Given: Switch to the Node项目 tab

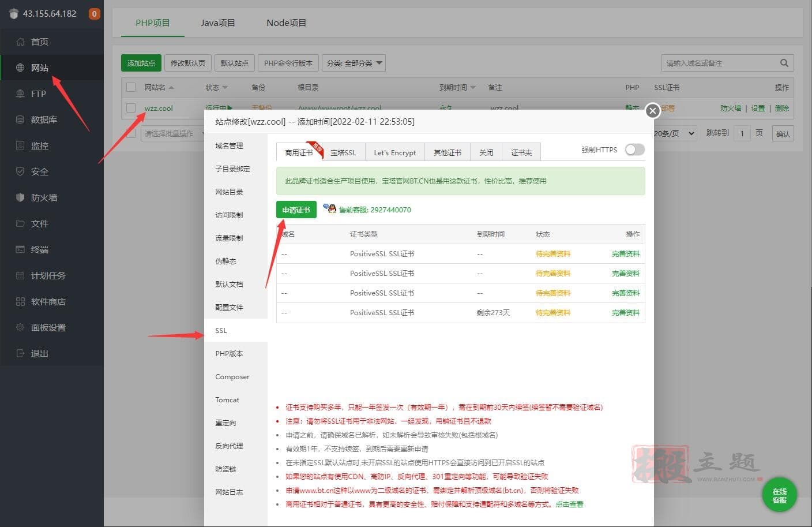Looking at the screenshot, I should click(x=286, y=23).
